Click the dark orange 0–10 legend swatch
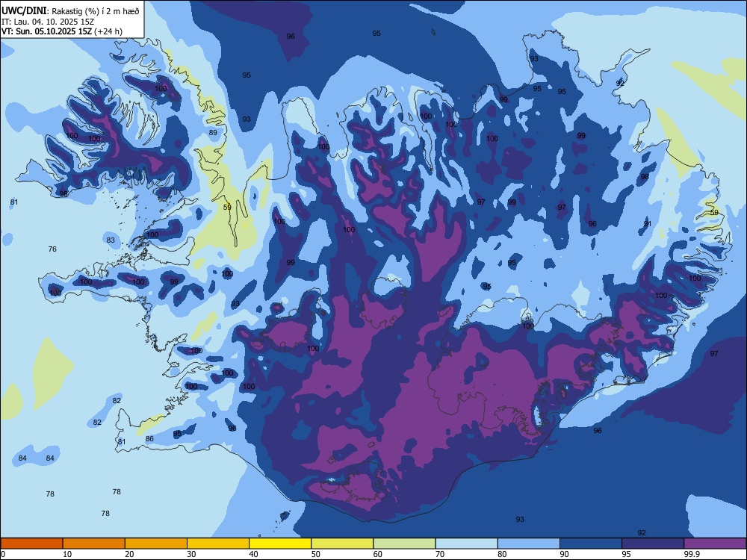The width and height of the screenshot is (747, 560). click(31, 544)
